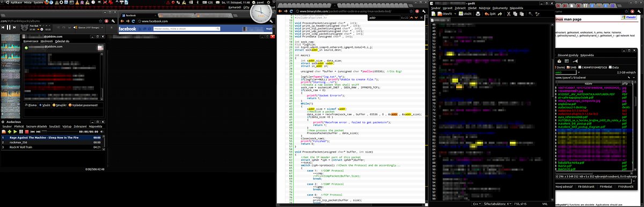Open Konverzace menu in the Jabber chat window
The image size is (644, 207).
pyautogui.click(x=31, y=41)
